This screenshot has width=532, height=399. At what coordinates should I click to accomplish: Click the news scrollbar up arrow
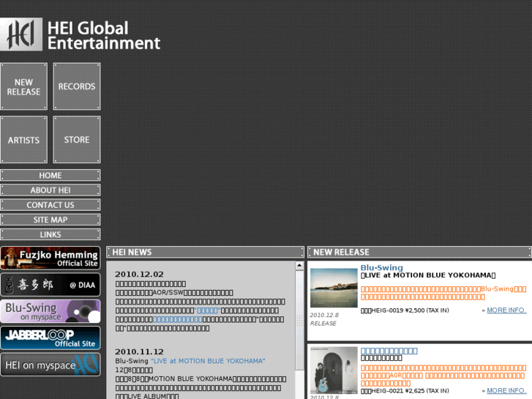tap(299, 266)
